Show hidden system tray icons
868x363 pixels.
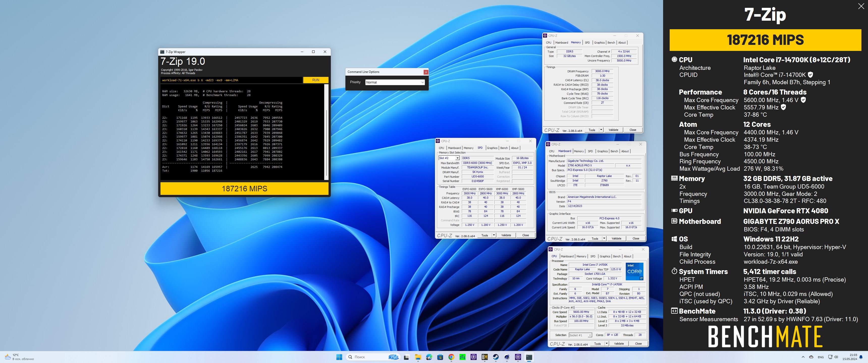(x=803, y=357)
